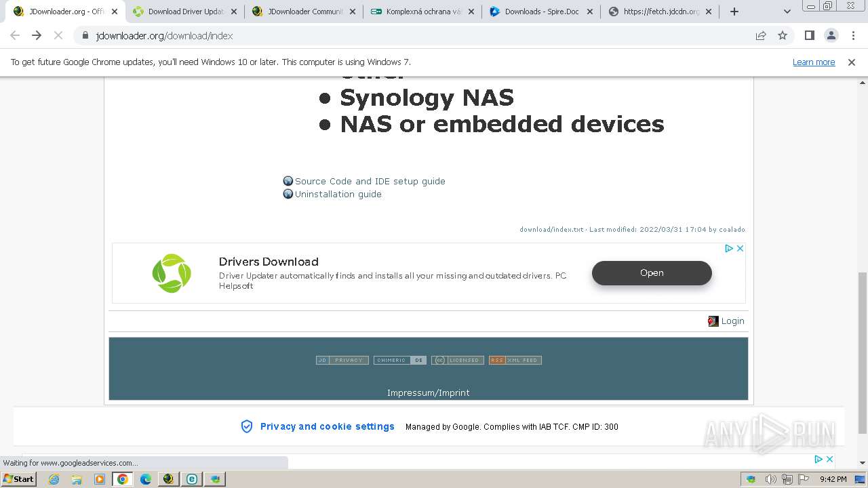
Task: Dismiss the Chrome update notice
Action: tap(852, 62)
